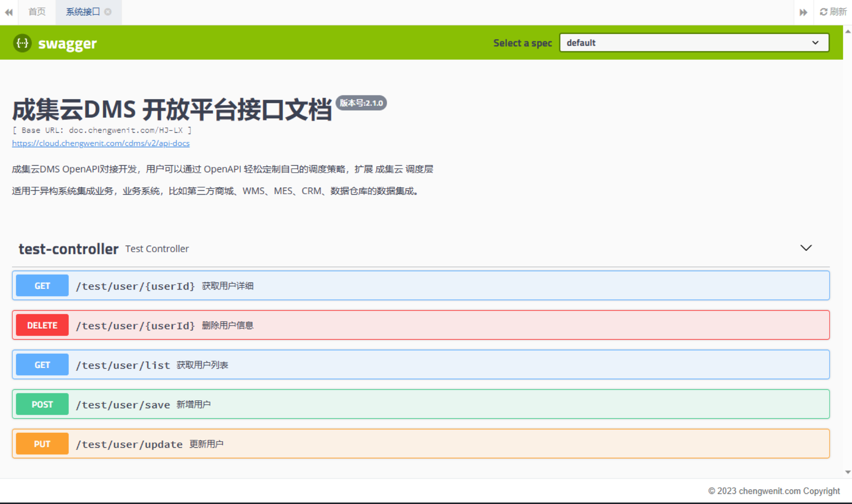Expand PUT /test/user/update 更新用户
Screen dimensions: 852x504
[x=421, y=444]
